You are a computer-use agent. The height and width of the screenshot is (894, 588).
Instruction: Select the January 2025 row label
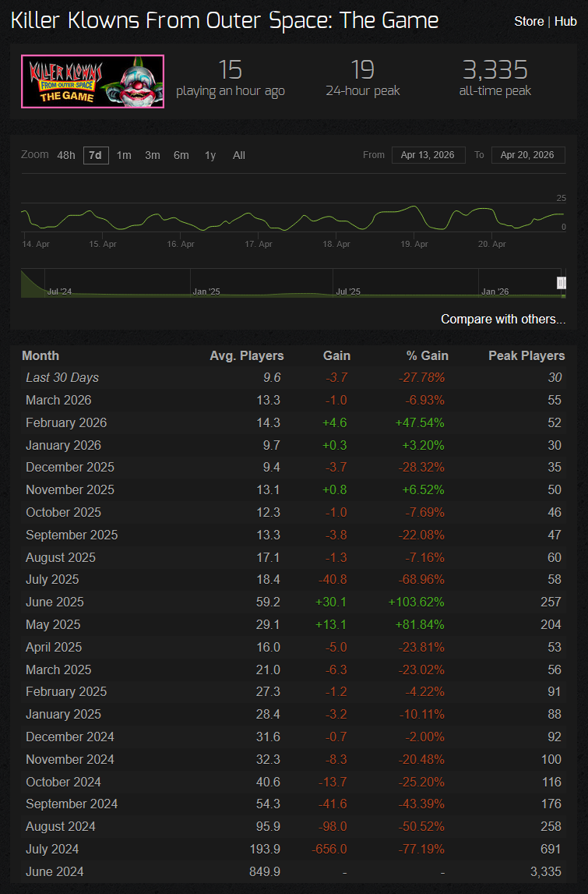pyautogui.click(x=63, y=715)
